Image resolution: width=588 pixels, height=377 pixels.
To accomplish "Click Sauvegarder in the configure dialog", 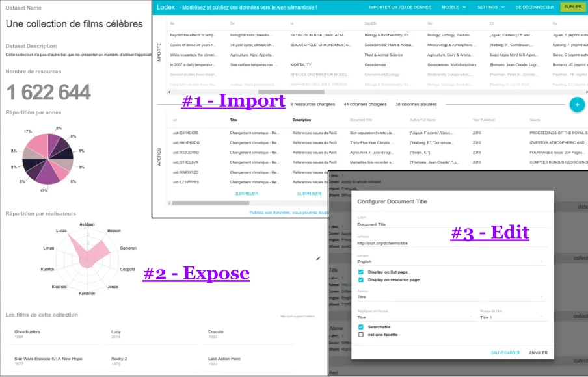I will (505, 352).
